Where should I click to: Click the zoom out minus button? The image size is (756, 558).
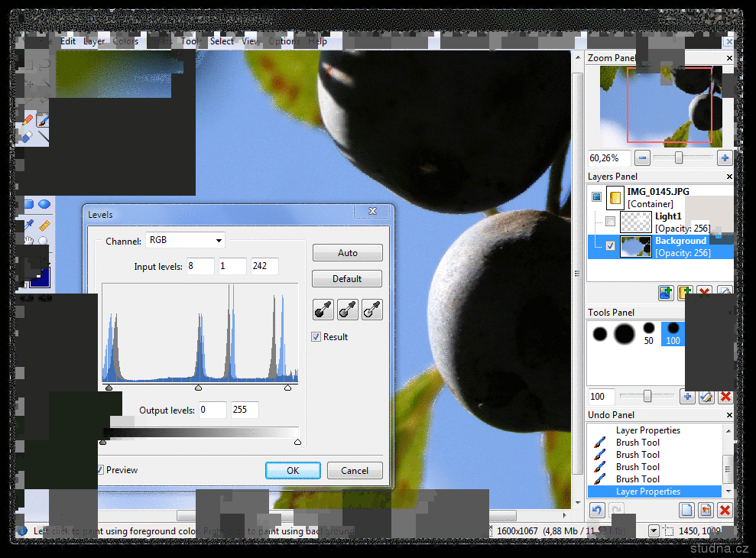(x=643, y=158)
